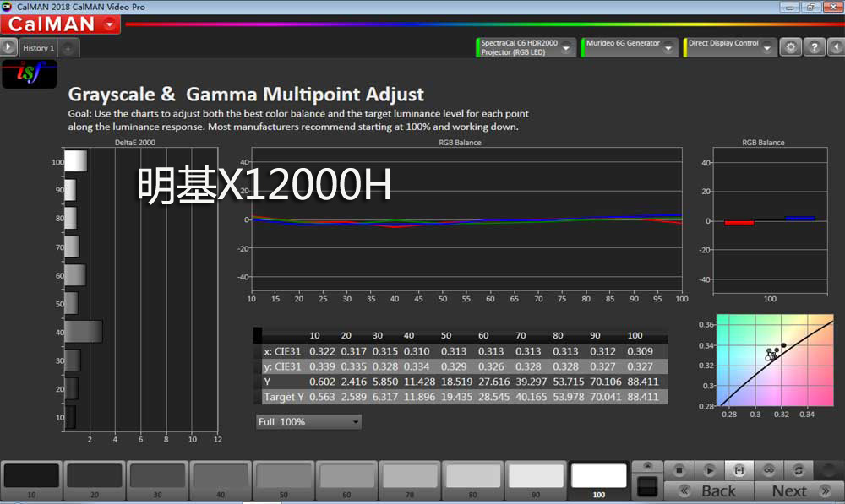Viewport: 845px width, 504px height.
Task: Open settings with the gear icon
Action: coord(790,47)
